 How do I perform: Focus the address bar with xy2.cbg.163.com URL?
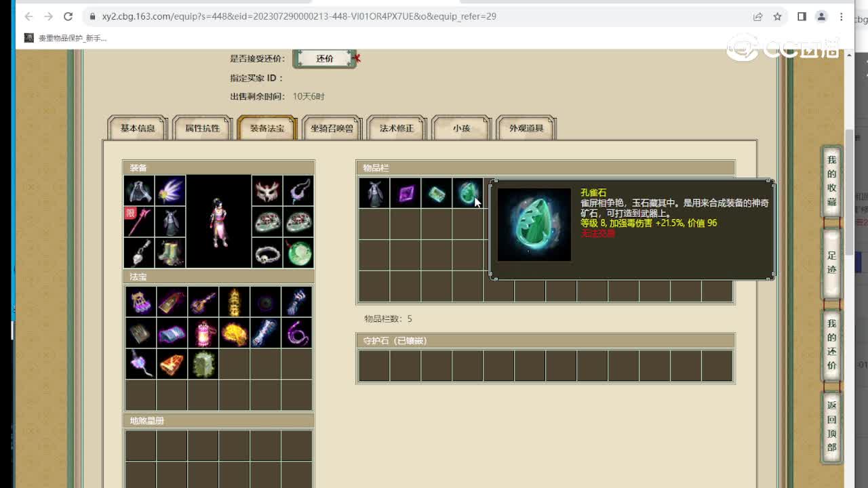tap(420, 16)
